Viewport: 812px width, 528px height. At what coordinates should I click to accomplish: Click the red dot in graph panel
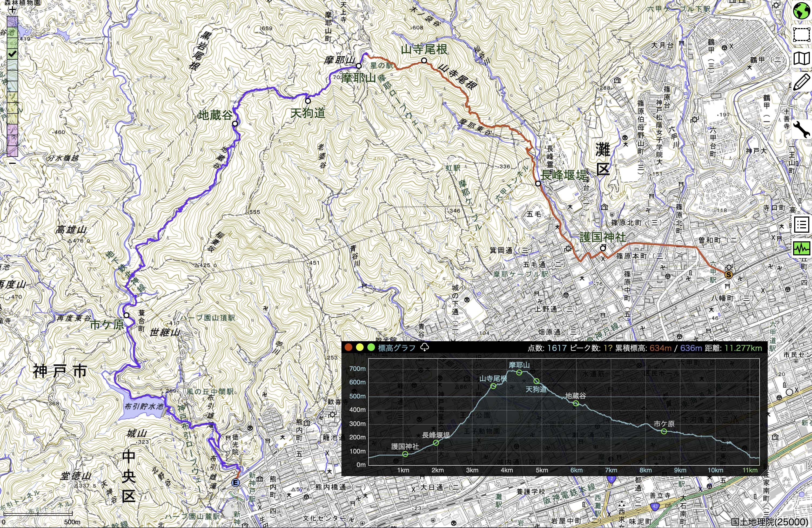pos(348,348)
